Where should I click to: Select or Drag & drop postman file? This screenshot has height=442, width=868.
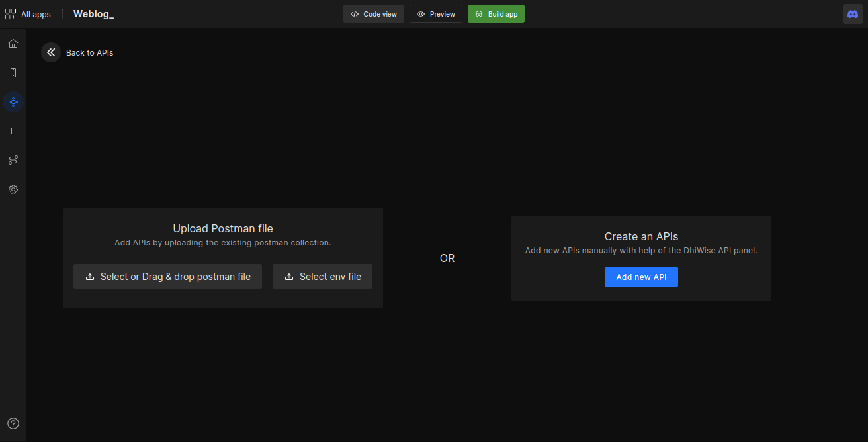click(167, 277)
